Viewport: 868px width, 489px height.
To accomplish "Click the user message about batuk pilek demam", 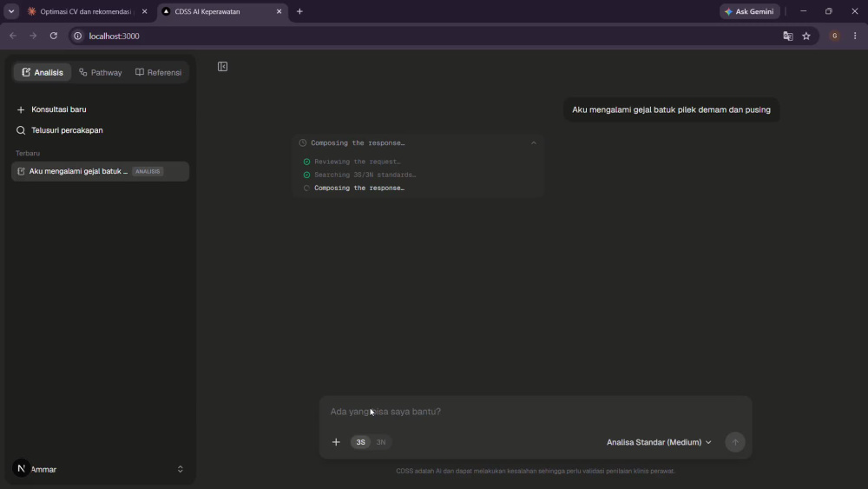I will tap(671, 109).
